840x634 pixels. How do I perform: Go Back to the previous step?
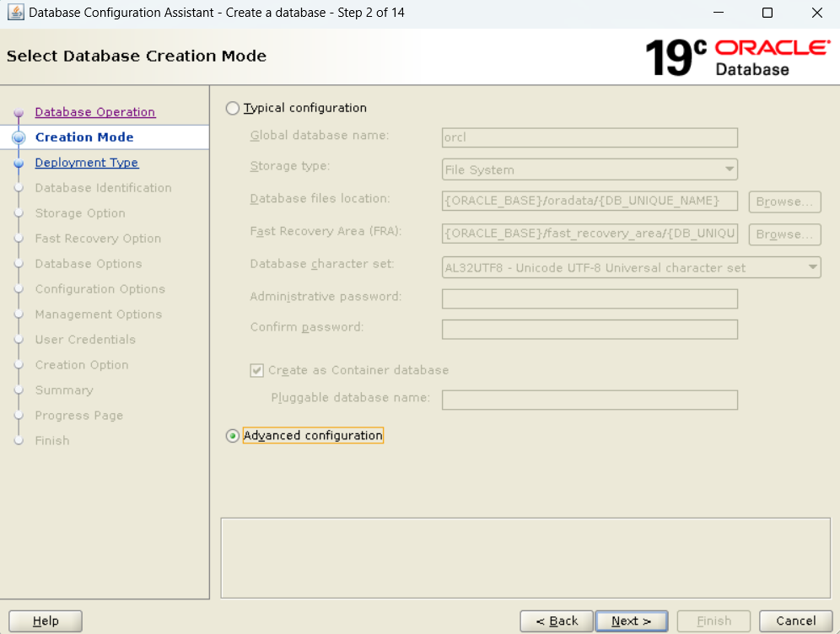coord(557,621)
